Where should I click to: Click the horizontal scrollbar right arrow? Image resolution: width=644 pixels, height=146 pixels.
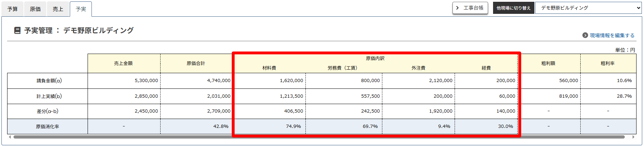(x=633, y=137)
